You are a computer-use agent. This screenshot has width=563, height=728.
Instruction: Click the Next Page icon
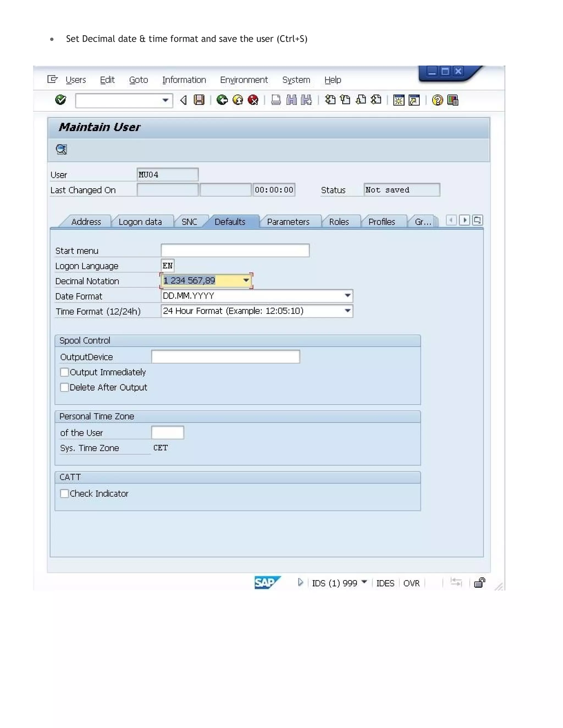point(361,100)
